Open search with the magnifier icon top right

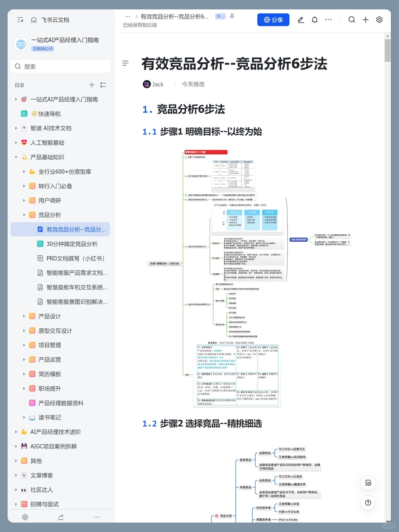(x=351, y=20)
